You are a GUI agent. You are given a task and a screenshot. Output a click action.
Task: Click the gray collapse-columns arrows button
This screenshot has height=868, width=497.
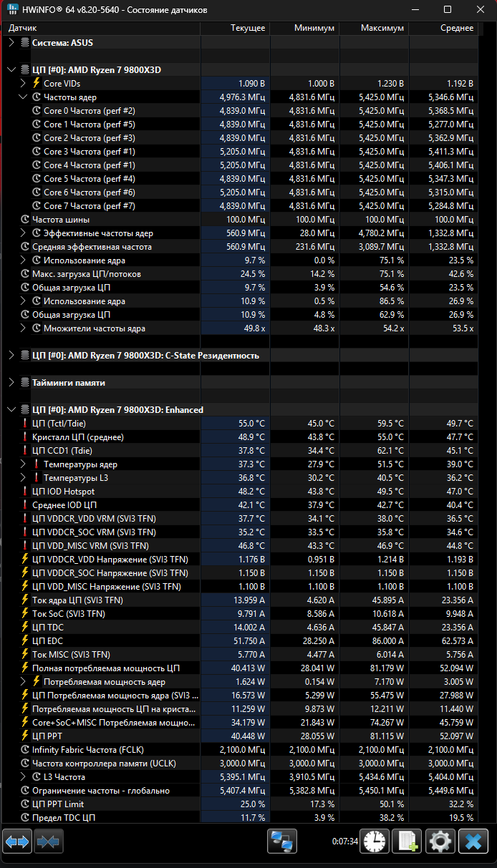pos(49,841)
